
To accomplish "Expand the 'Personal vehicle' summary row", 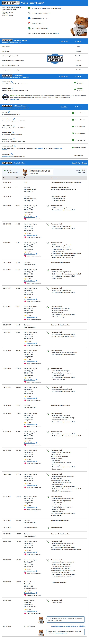I will pyautogui.click(x=43, y=23).
